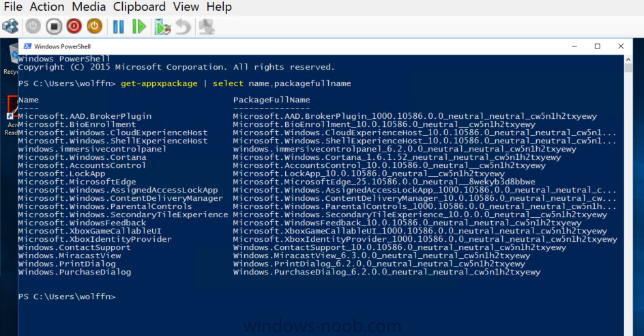Revert the VM with the undo arrow icon
This screenshot has width=644, height=336.
click(x=184, y=27)
